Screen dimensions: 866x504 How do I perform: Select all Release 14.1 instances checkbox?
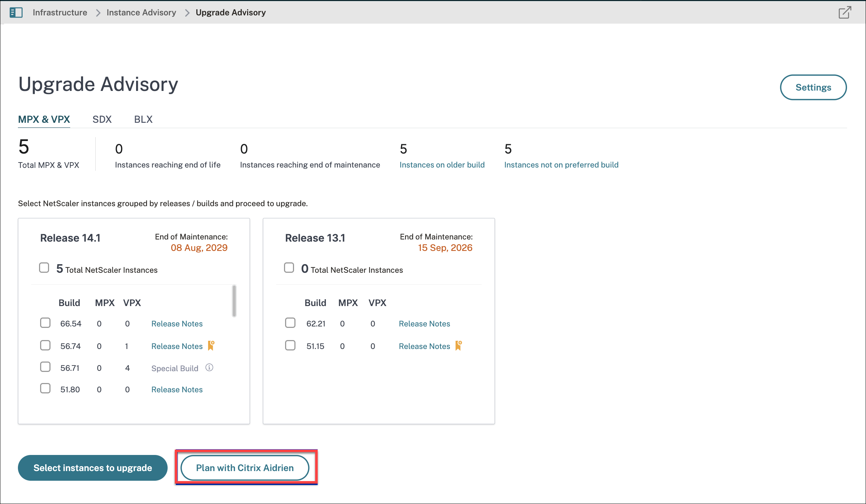coord(44,268)
